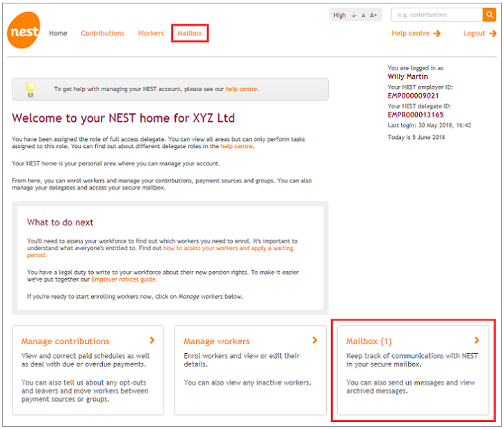Screen dimensions: 504x429
Task: Open the Manage contributions heading link
Action: 65,341
